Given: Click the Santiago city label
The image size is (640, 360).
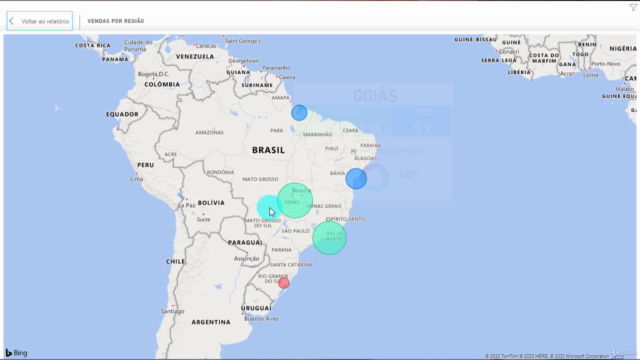Looking at the screenshot, I should tap(173, 311).
